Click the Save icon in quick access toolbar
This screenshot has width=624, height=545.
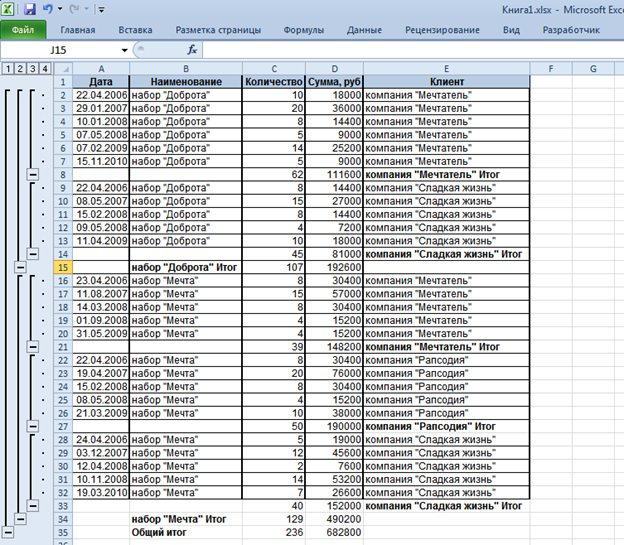click(x=30, y=9)
